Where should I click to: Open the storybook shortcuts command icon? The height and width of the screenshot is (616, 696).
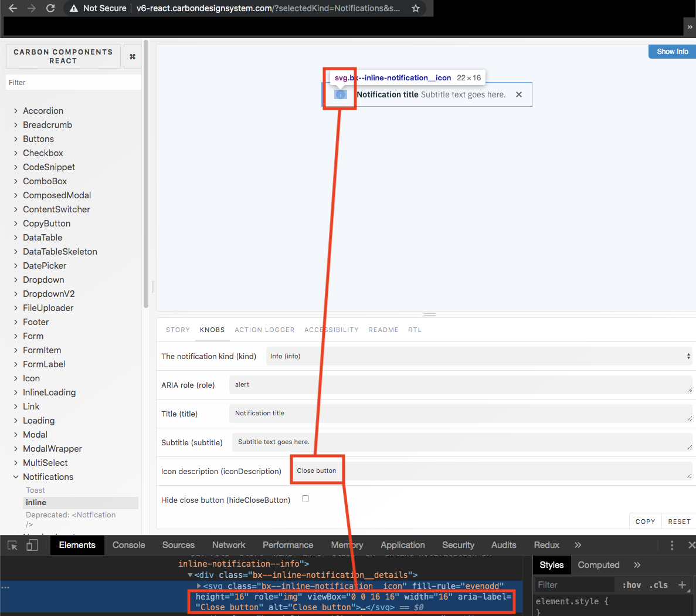(x=133, y=56)
